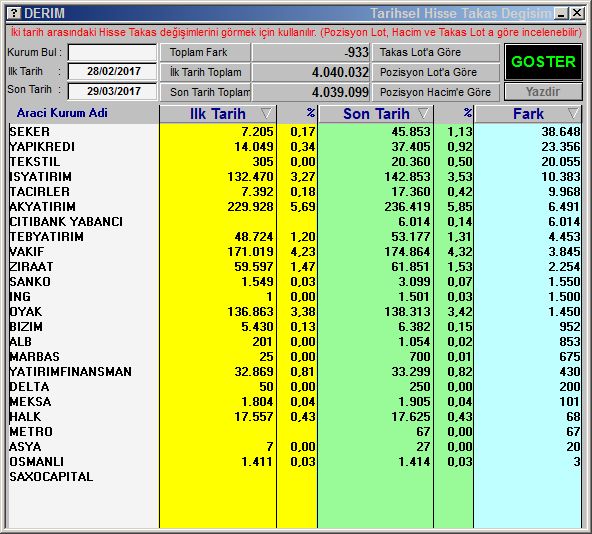The width and height of the screenshot is (592, 534).
Task: Click ISYATIRIM's Ilk Tarih value 132.470
Action: [250, 176]
